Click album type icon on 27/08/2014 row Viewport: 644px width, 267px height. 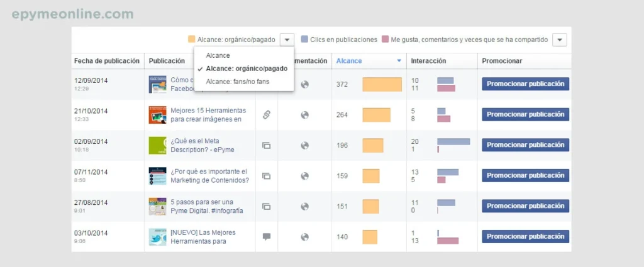click(266, 207)
